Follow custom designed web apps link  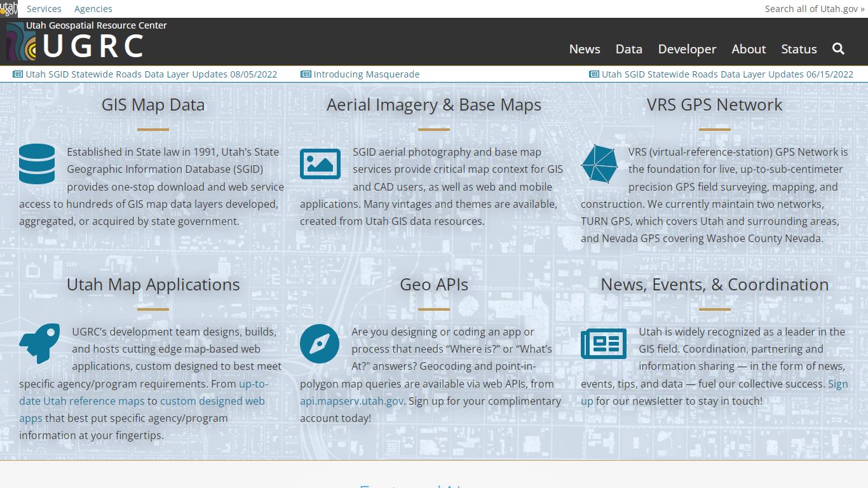[x=212, y=401]
